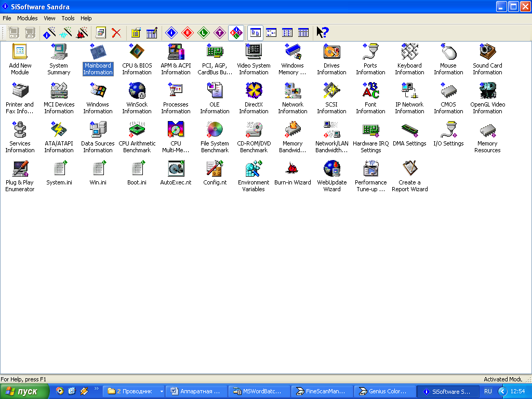Open the Modules menu
Image resolution: width=532 pixels, height=399 pixels.
[x=27, y=18]
